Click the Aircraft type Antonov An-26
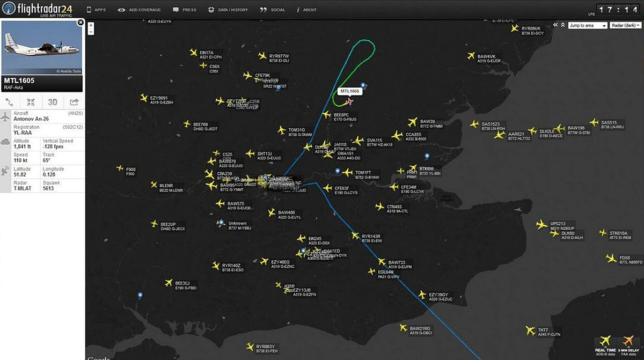 (x=32, y=119)
